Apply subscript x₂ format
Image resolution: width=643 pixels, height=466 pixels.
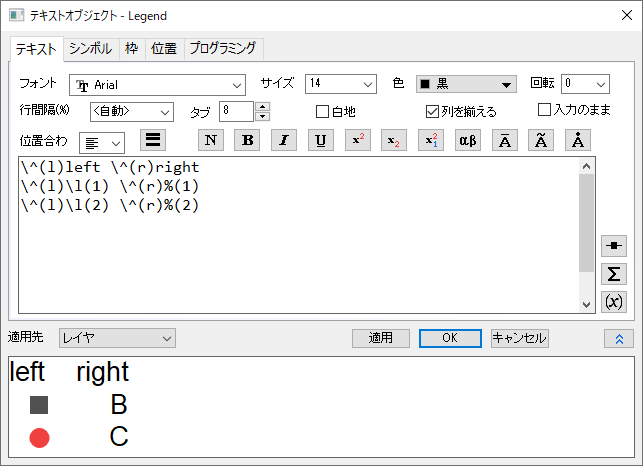[394, 140]
